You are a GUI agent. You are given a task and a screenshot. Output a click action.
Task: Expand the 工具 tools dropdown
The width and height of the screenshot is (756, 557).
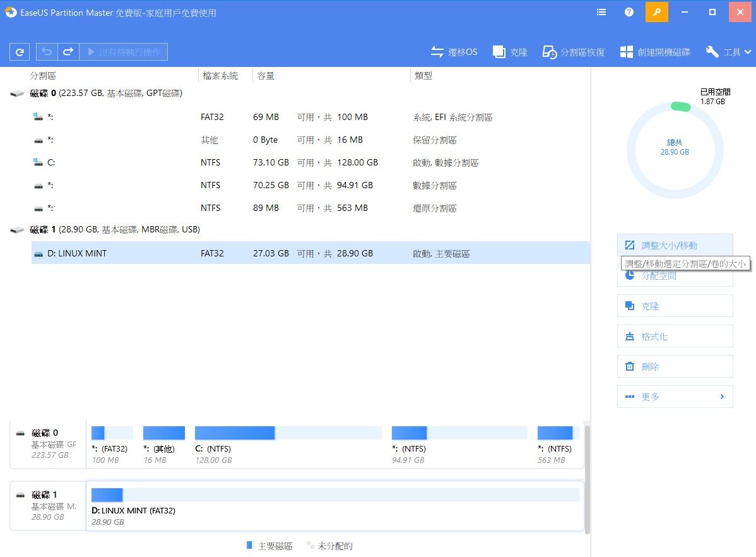728,52
